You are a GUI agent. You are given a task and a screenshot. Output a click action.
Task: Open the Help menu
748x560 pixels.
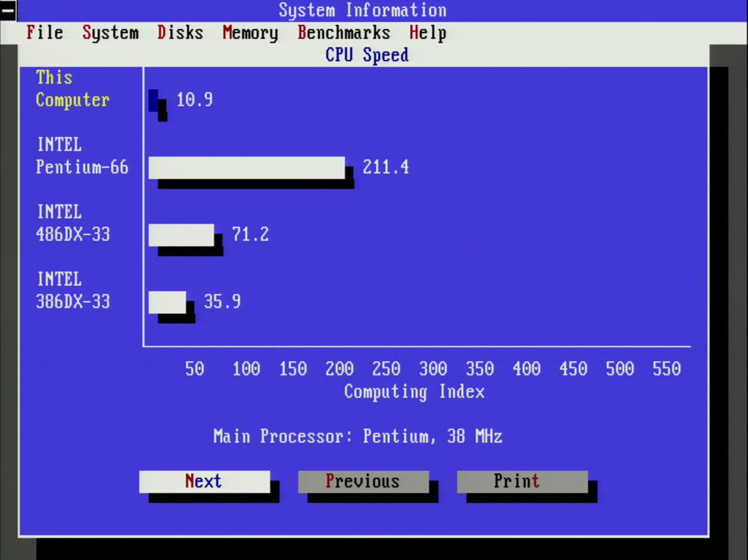[428, 32]
